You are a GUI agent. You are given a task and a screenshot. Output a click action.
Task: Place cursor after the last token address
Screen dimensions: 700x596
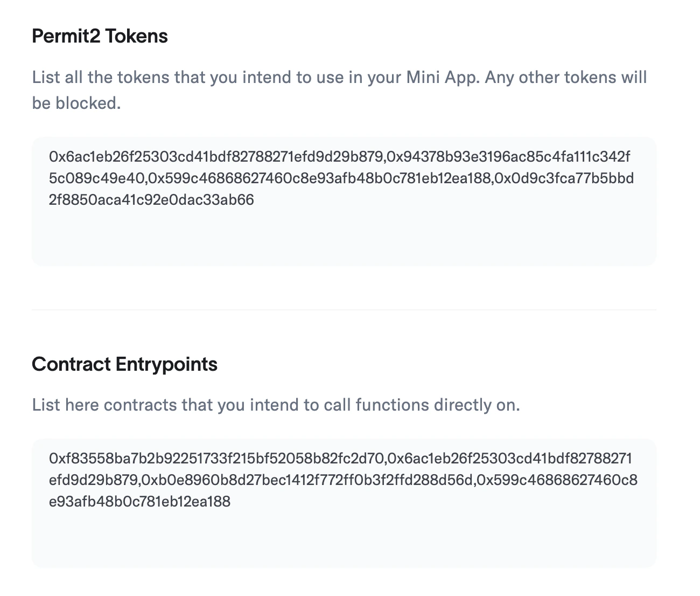point(258,199)
